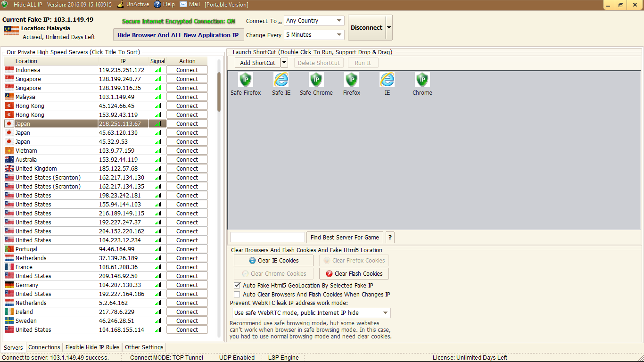Switch to the Connections tab
Screen dimensions: 644x362
[44, 347]
